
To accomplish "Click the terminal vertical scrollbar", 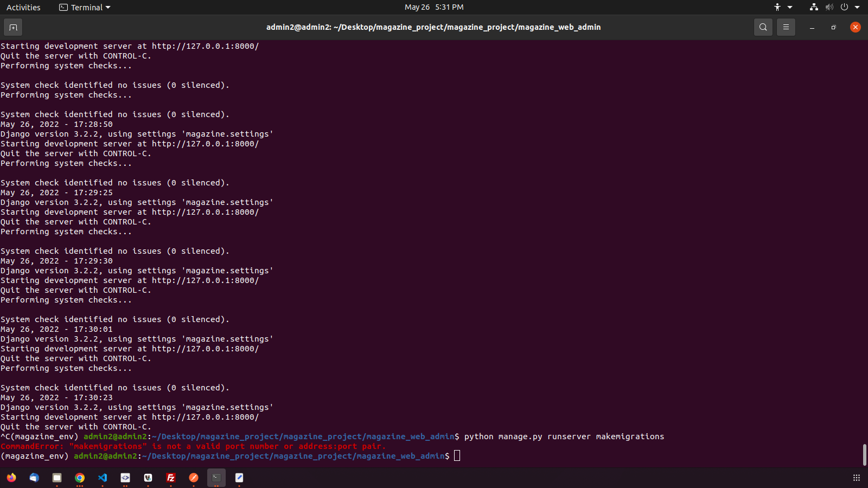I will point(864,454).
